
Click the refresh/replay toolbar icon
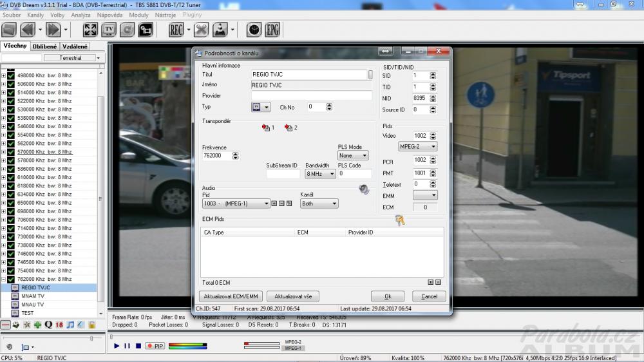click(128, 30)
